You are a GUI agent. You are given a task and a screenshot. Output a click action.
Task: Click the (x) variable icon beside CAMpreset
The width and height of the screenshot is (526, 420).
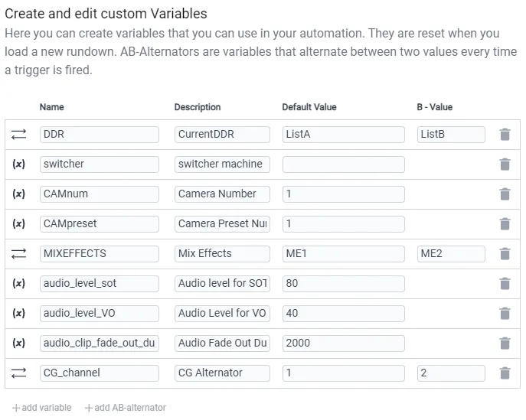pyautogui.click(x=19, y=223)
